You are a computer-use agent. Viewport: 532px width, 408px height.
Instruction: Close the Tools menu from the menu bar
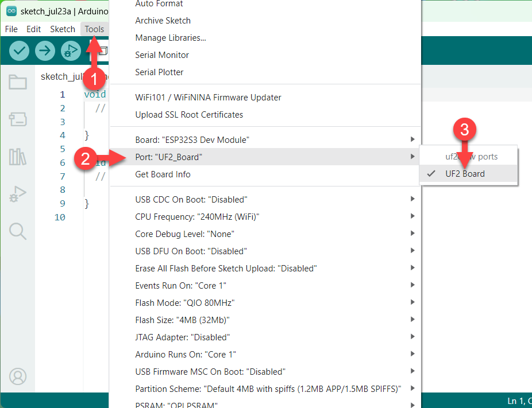point(94,29)
